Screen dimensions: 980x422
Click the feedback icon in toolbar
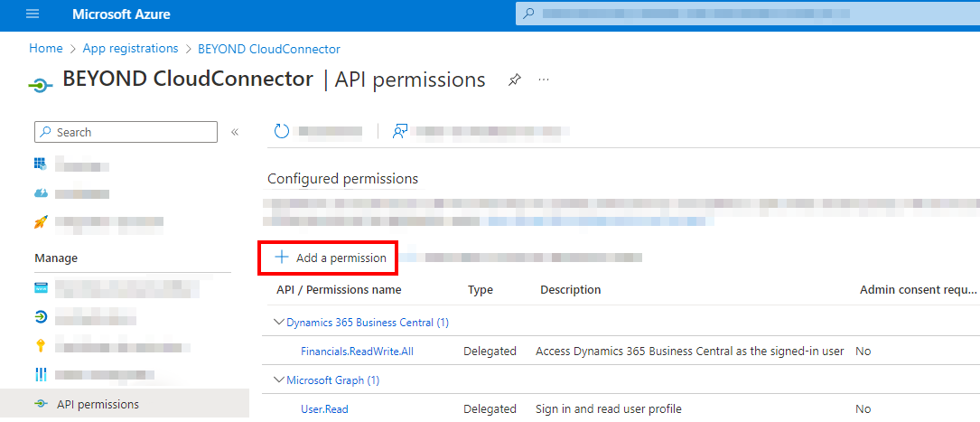click(x=400, y=131)
